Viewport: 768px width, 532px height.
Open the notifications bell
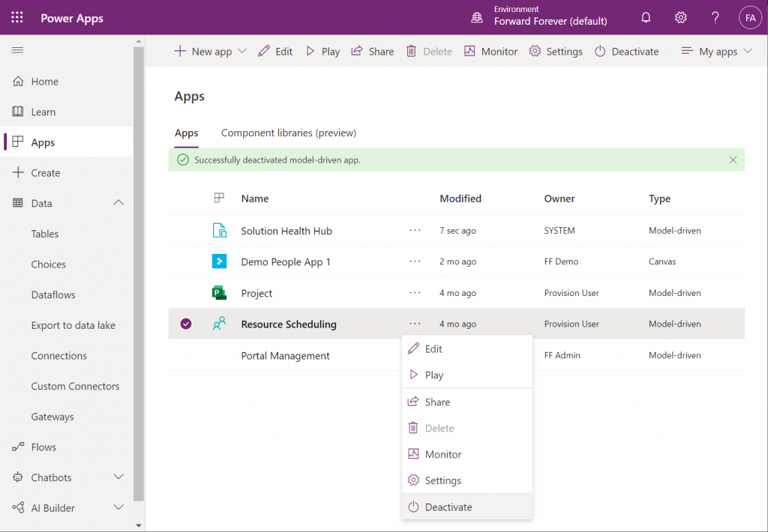pos(646,18)
